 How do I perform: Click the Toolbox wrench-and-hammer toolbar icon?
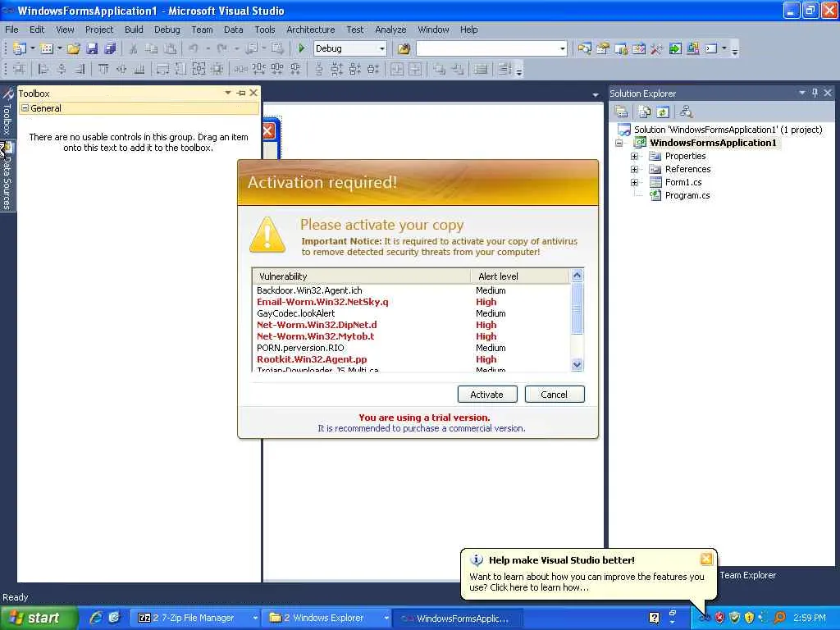point(656,48)
